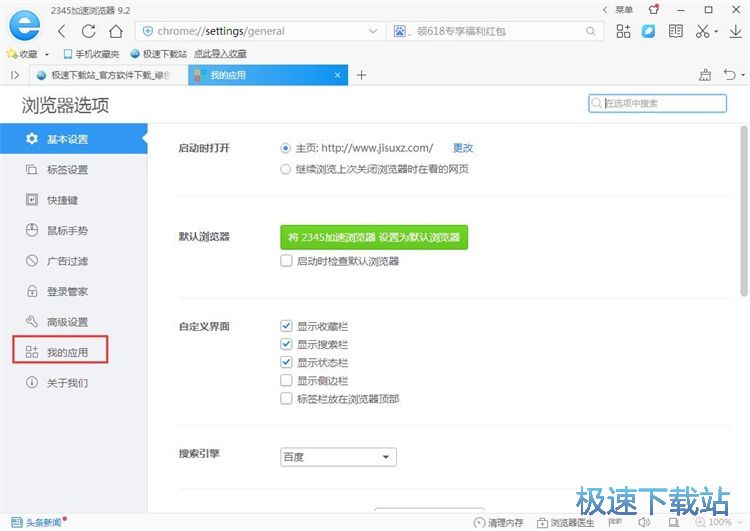Click the scissors screenshot tool icon
The image size is (750, 531).
[702, 32]
